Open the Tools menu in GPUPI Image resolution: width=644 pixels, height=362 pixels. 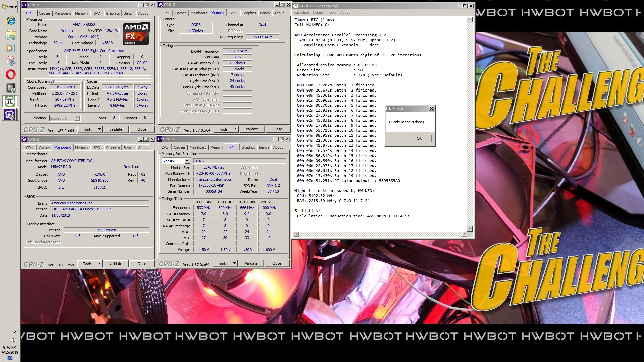click(332, 12)
